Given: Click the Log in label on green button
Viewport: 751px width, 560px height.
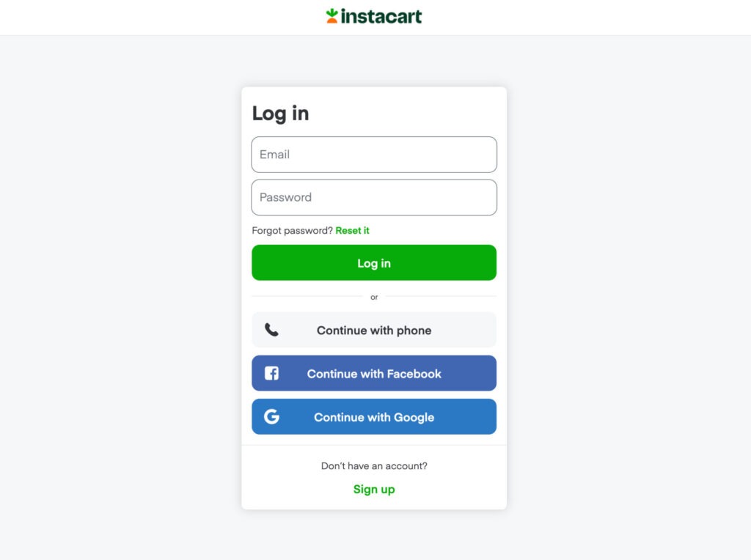Looking at the screenshot, I should click(374, 263).
